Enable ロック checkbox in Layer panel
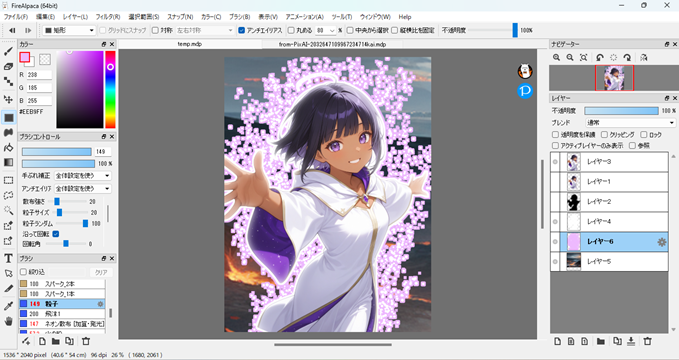Viewport: 679px width, 360px height. 643,135
